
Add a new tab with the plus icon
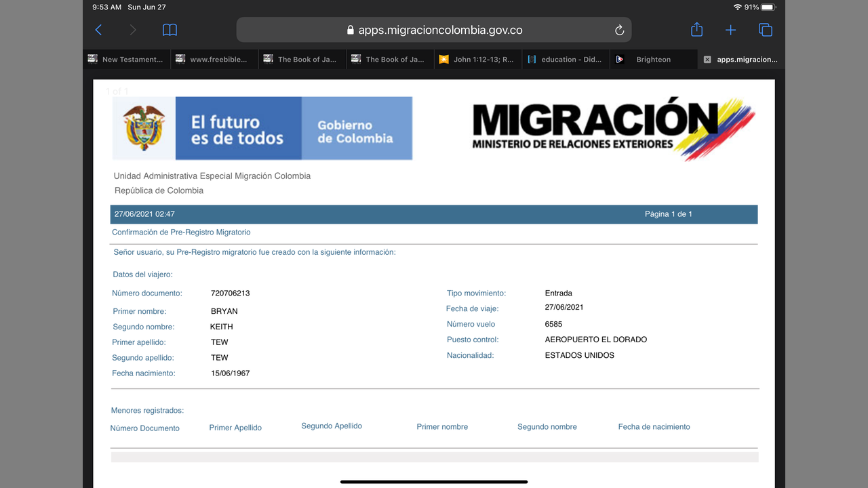(730, 30)
